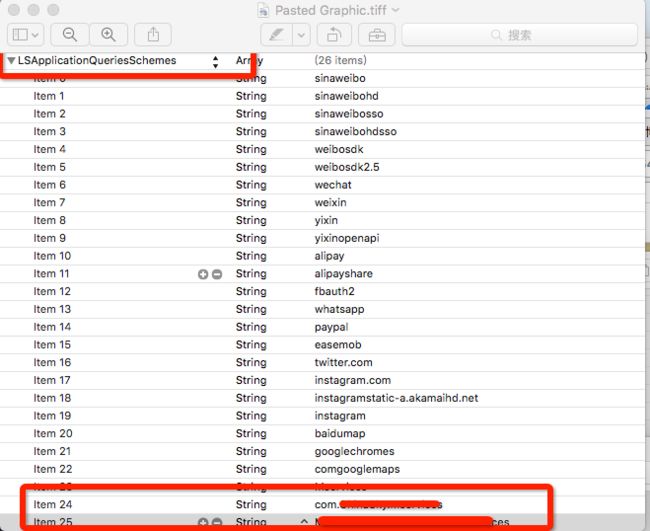This screenshot has width=650, height=531.
Task: Open the sidebar view menu button
Action: click(26, 34)
